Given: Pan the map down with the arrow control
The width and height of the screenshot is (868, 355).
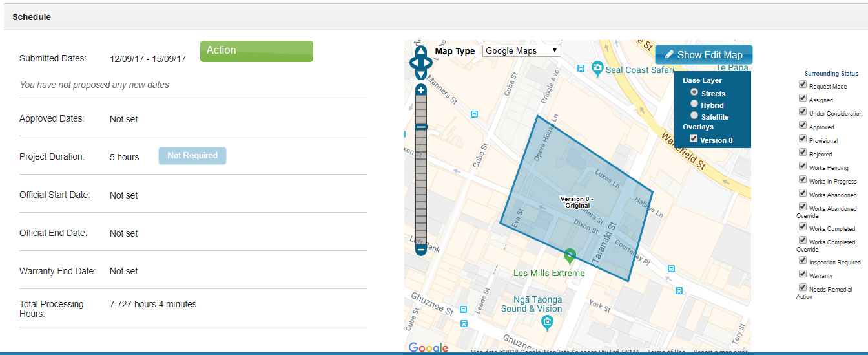Looking at the screenshot, I should [421, 74].
